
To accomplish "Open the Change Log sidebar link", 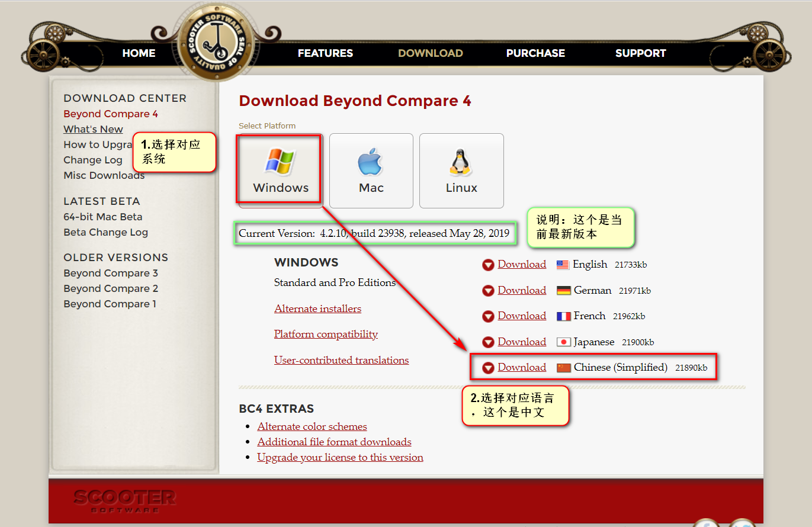I will click(93, 160).
